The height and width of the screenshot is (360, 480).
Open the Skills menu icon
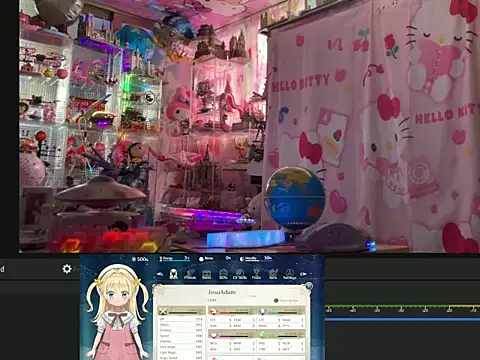223,274
